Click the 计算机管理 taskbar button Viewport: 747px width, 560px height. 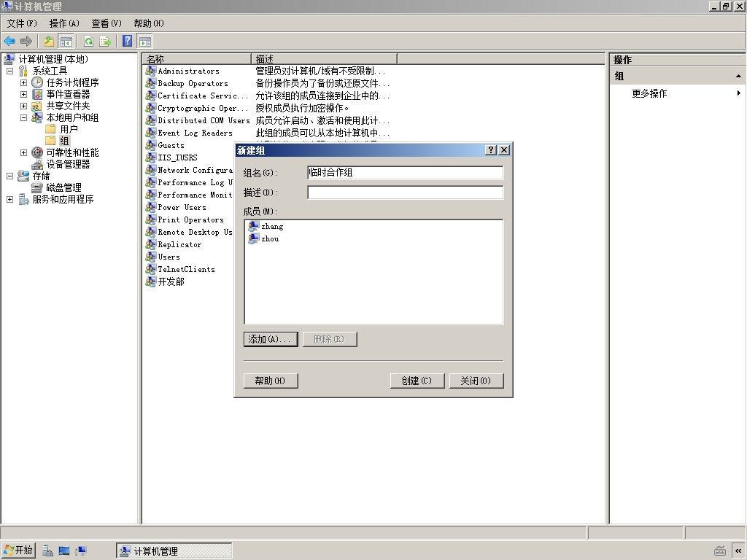point(174,551)
